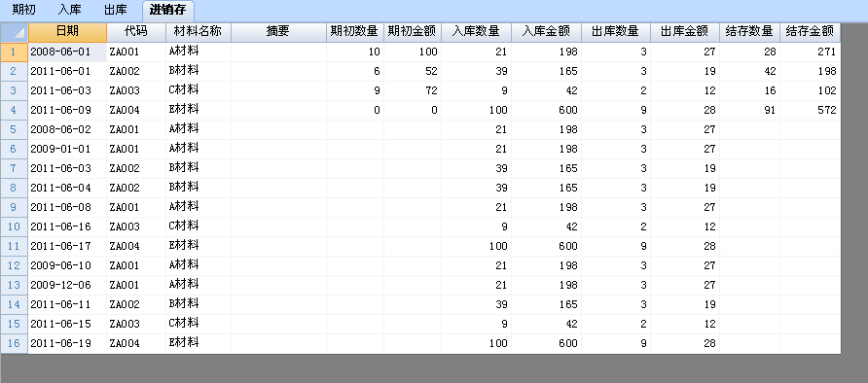The height and width of the screenshot is (383, 868).
Task: Click the 代码 column header
Action: (136, 33)
